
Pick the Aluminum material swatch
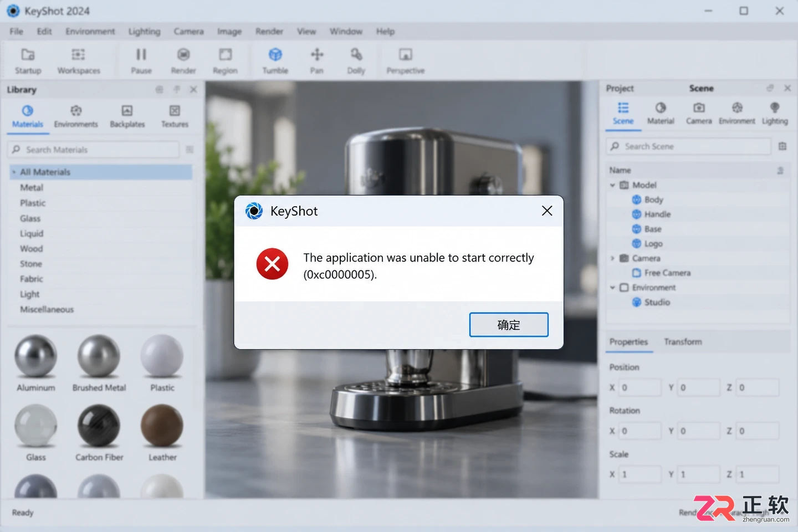point(36,356)
